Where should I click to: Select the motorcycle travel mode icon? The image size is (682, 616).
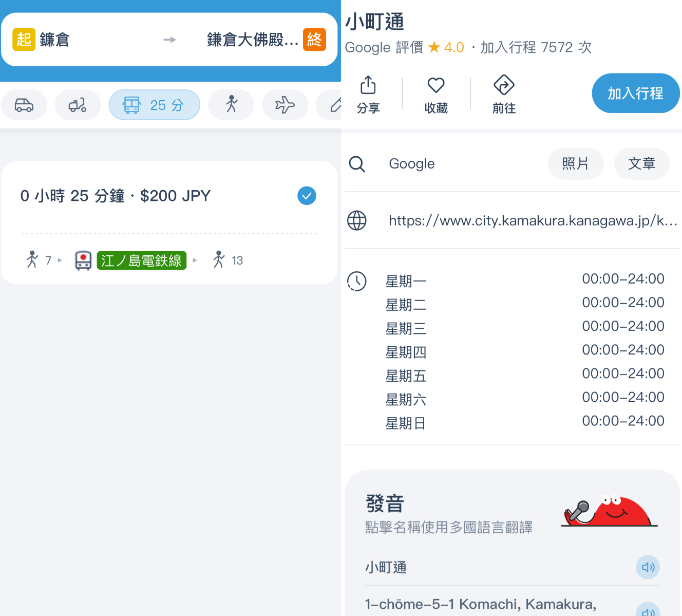(78, 105)
